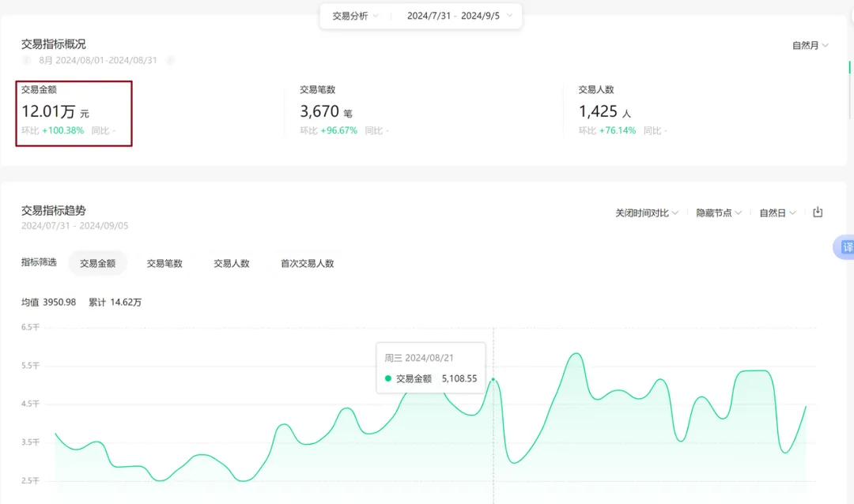Click the tooltip value 5,108.55
Screen dimensions: 854x504
tap(459, 379)
